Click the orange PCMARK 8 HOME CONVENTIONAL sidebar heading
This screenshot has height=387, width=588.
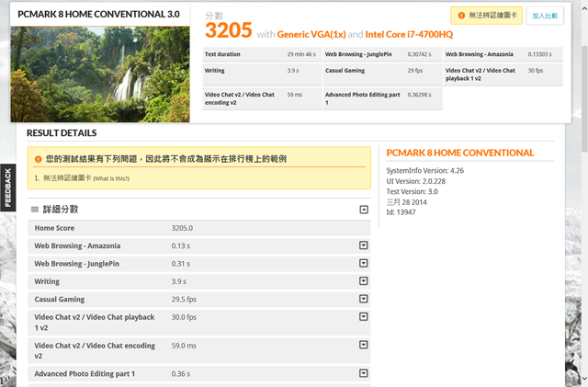459,153
